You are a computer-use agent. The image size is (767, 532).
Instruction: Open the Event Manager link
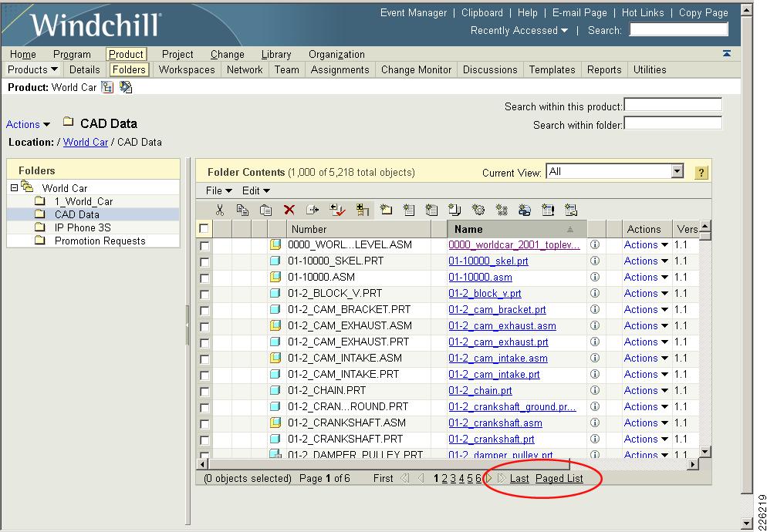tap(414, 12)
